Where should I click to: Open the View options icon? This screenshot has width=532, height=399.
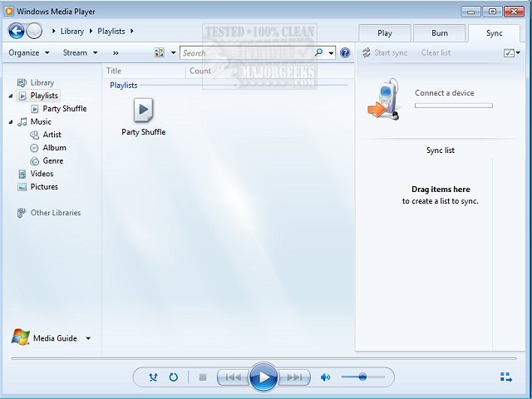tap(160, 52)
